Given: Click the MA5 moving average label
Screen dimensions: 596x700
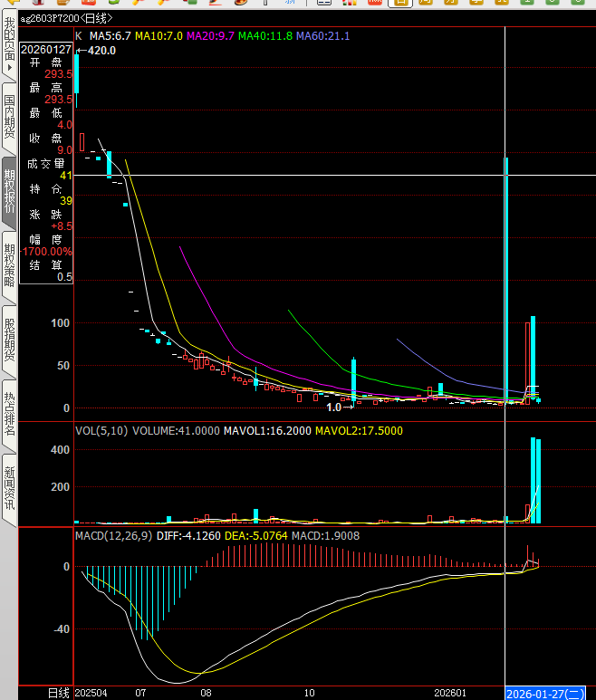Looking at the screenshot, I should click(110, 36).
